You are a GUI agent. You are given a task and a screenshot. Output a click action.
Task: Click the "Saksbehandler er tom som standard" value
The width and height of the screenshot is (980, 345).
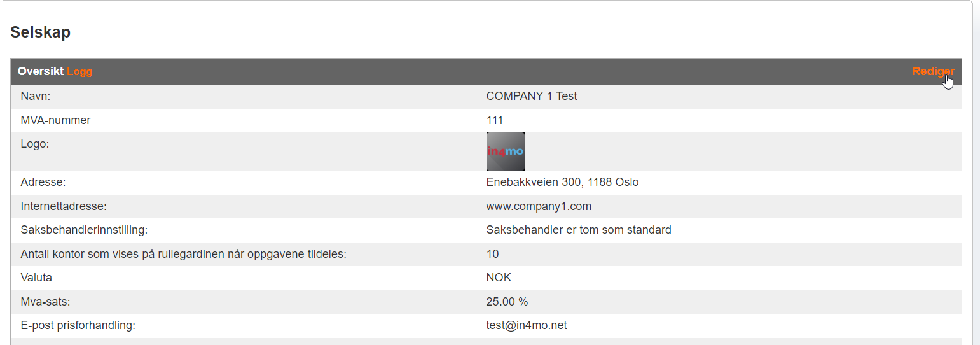coord(578,230)
